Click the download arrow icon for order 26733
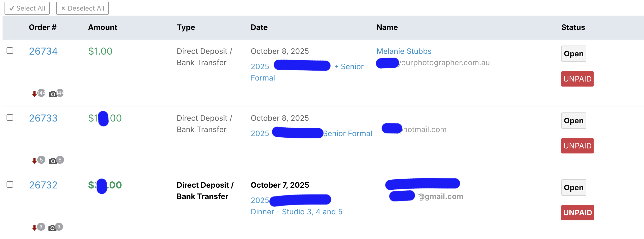Viewport: 644px width, 239px height. click(35, 161)
